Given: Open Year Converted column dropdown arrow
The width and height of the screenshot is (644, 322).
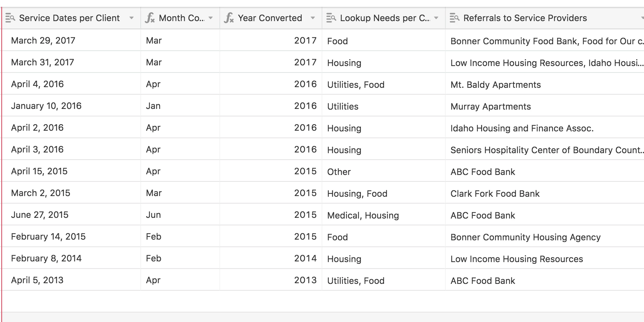Looking at the screenshot, I should pos(313,18).
